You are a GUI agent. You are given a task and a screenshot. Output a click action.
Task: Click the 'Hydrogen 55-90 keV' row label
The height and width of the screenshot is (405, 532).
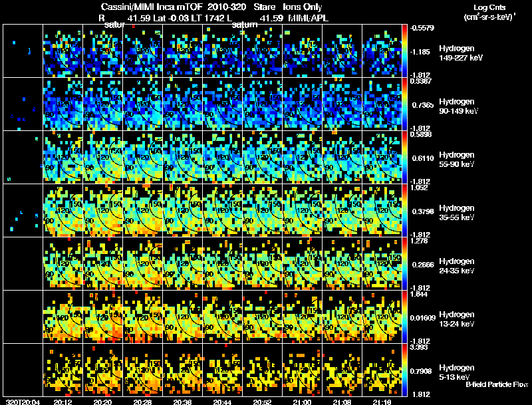[457, 160]
